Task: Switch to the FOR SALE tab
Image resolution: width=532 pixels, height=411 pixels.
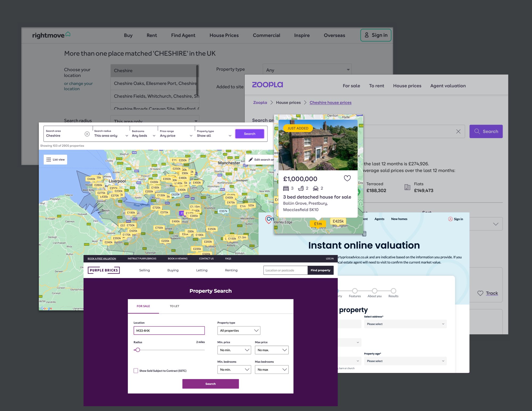Action: click(143, 306)
